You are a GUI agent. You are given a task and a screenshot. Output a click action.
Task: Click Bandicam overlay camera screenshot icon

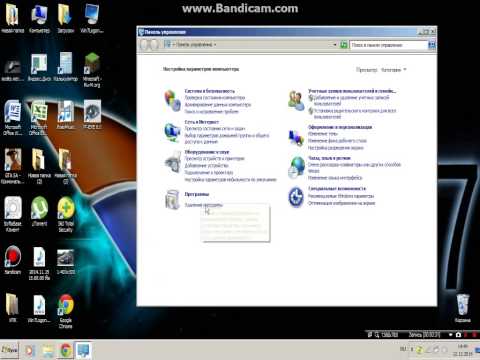click(458, 334)
